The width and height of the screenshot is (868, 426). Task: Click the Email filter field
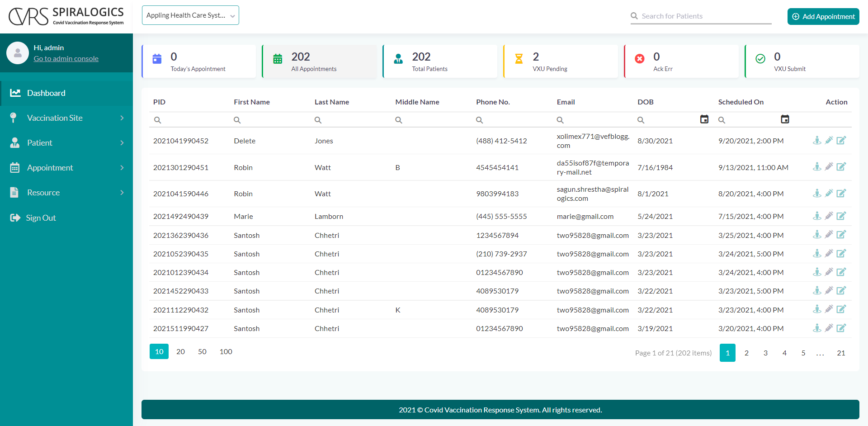click(x=594, y=120)
